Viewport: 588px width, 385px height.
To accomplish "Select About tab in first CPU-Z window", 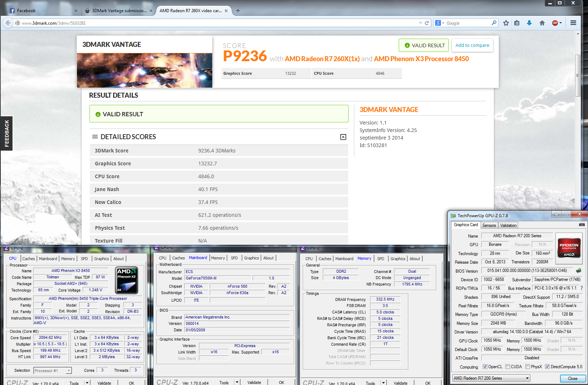I will point(119,259).
